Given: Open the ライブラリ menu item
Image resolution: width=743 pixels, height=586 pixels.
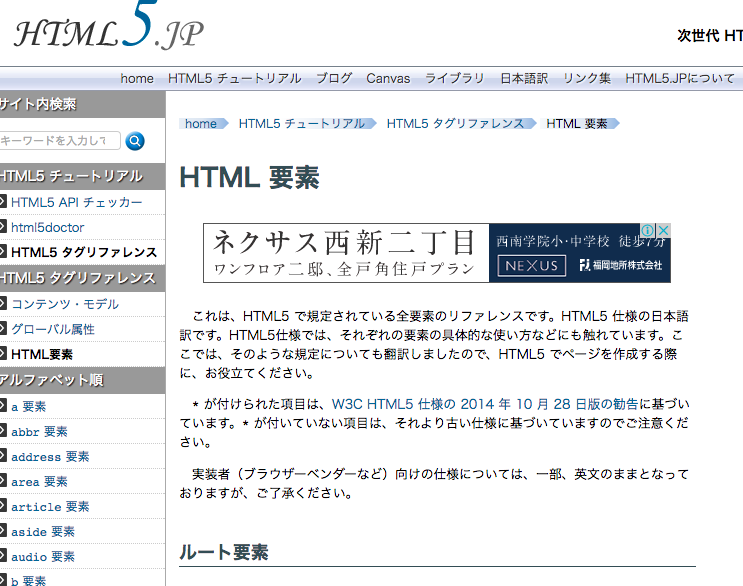Looking at the screenshot, I should (455, 78).
